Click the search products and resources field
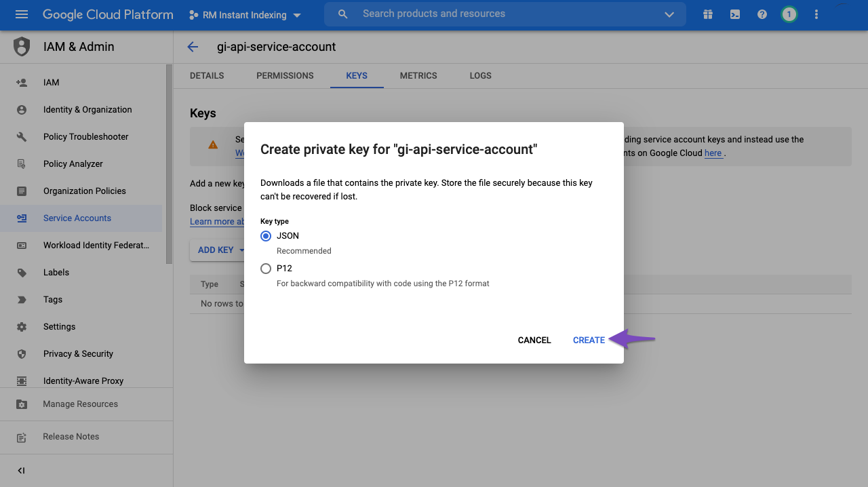 coord(475,14)
